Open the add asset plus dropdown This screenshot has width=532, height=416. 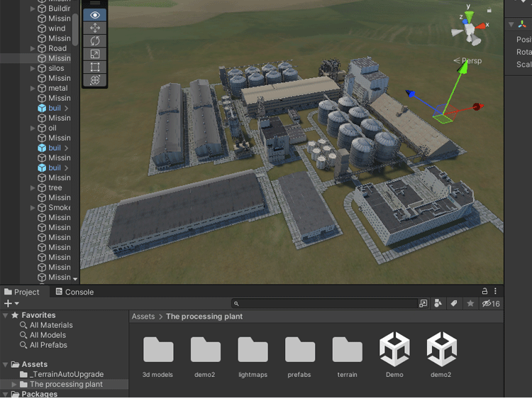11,304
